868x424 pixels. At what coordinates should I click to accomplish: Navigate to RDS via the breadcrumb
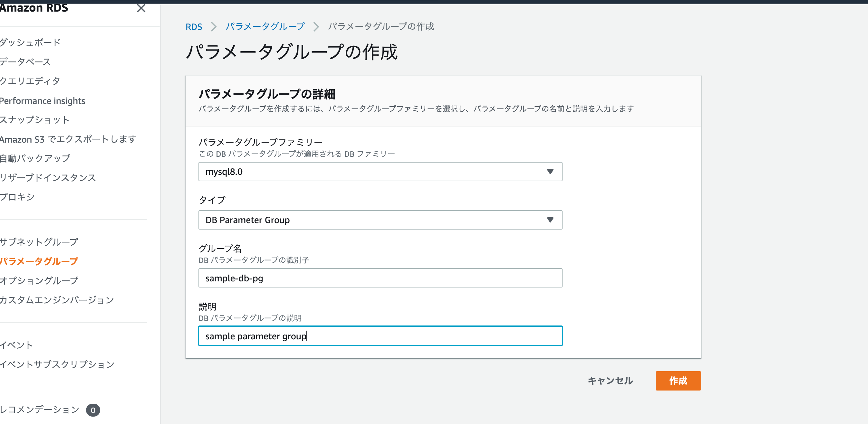pos(194,27)
